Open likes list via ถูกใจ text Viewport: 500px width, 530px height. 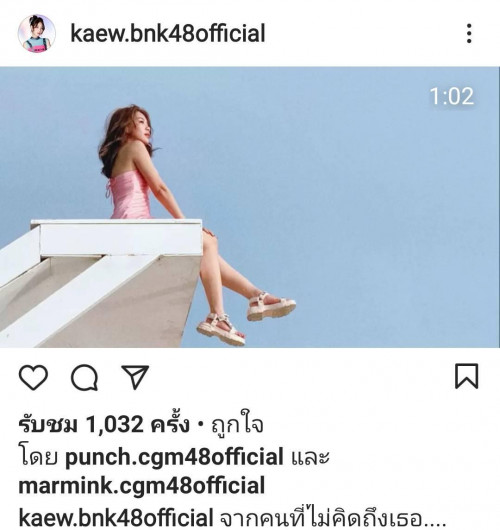tap(237, 424)
